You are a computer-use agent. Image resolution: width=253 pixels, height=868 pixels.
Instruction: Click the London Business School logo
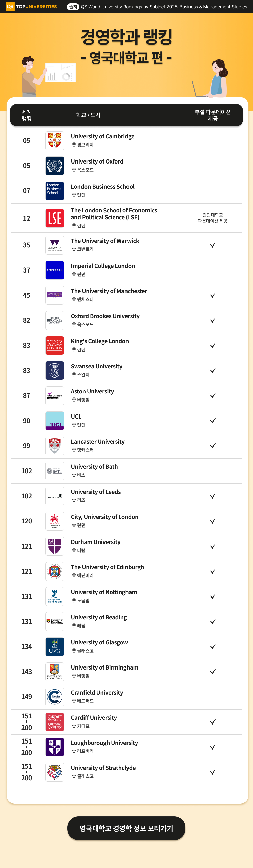(x=54, y=191)
